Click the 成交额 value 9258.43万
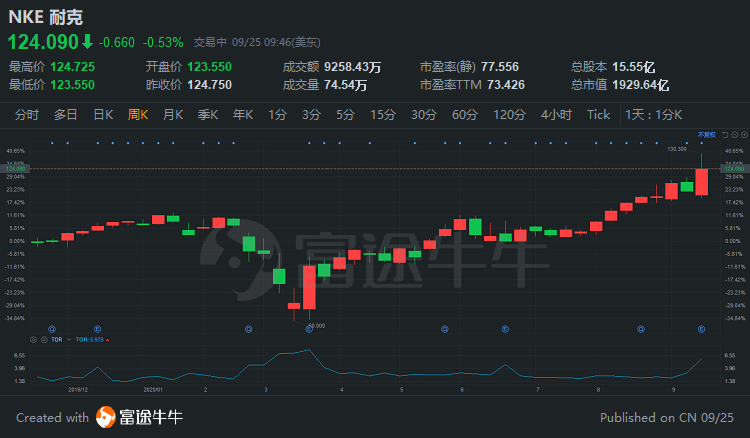The width and height of the screenshot is (750, 438). click(x=353, y=67)
